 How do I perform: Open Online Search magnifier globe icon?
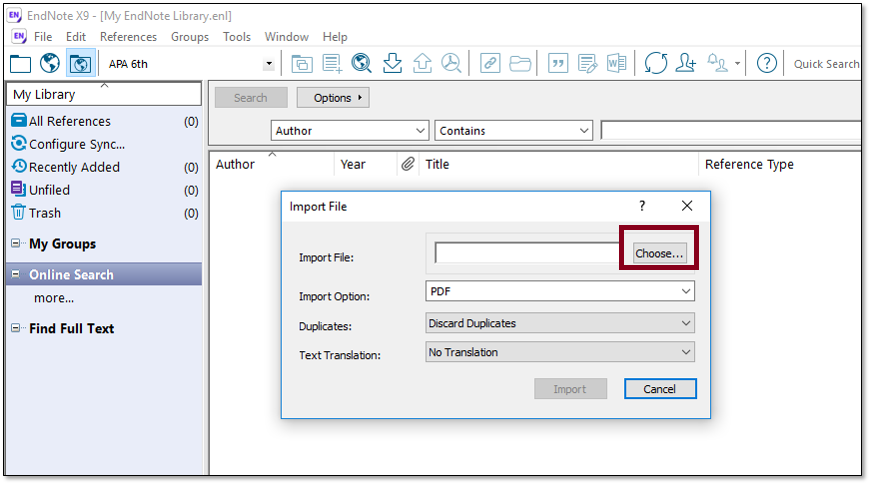(362, 63)
